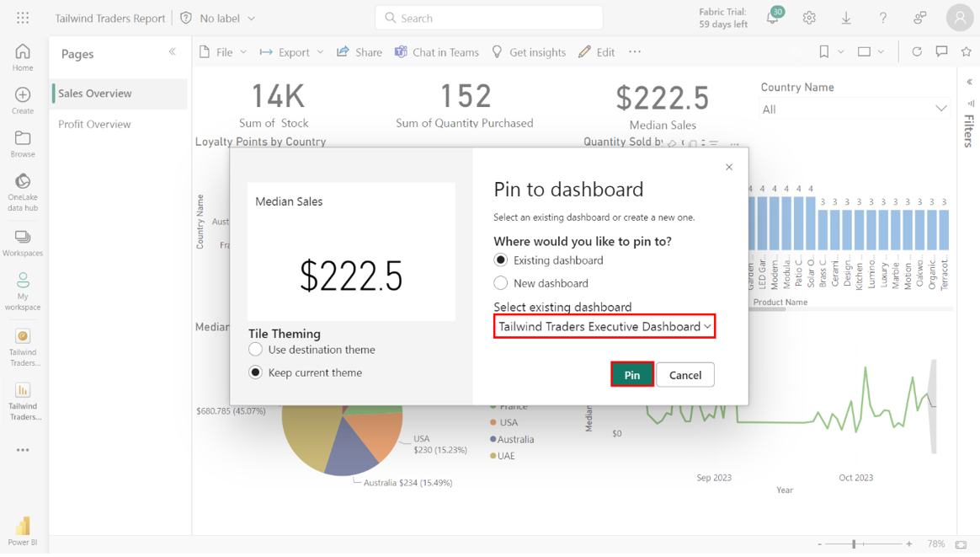Adjust the zoom level slider
This screenshot has height=557, width=980.
(854, 544)
